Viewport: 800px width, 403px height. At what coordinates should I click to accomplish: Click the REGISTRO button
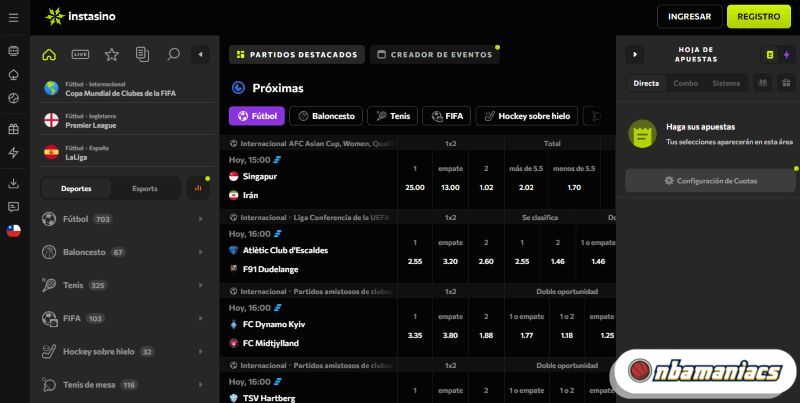coord(759,17)
